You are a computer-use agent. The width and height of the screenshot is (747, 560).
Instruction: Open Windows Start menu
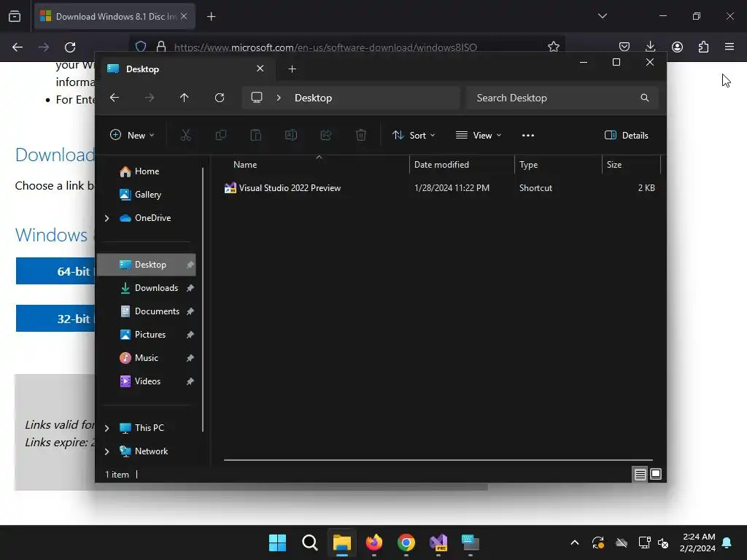click(x=277, y=542)
